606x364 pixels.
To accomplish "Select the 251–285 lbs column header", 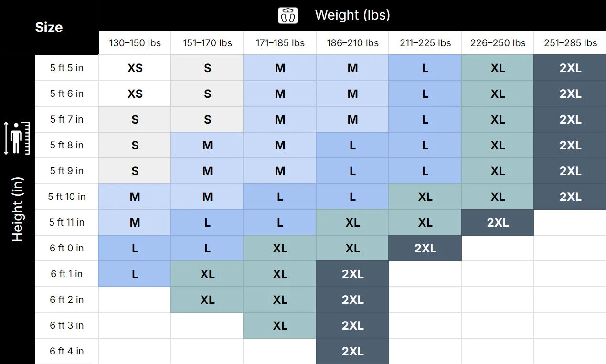I will tap(570, 43).
